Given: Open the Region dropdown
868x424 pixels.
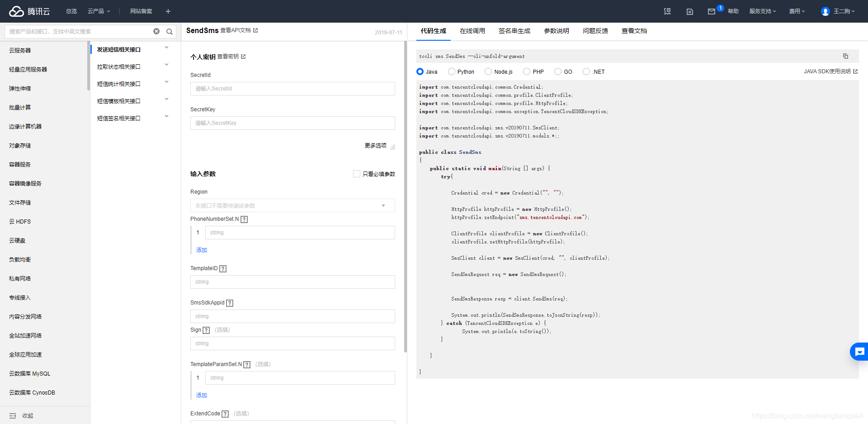Looking at the screenshot, I should click(292, 205).
